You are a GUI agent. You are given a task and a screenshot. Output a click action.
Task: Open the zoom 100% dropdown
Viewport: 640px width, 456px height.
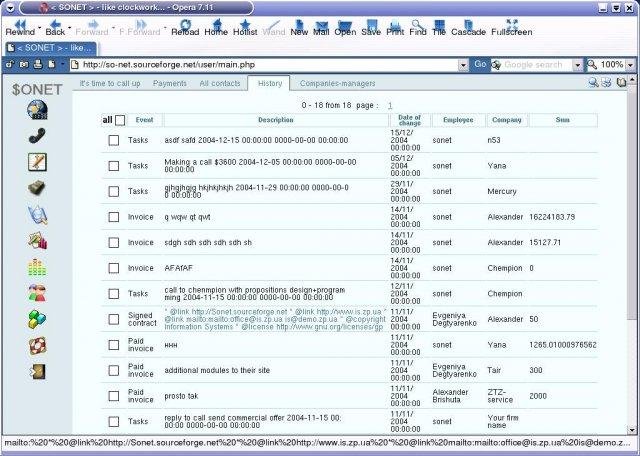click(630, 65)
